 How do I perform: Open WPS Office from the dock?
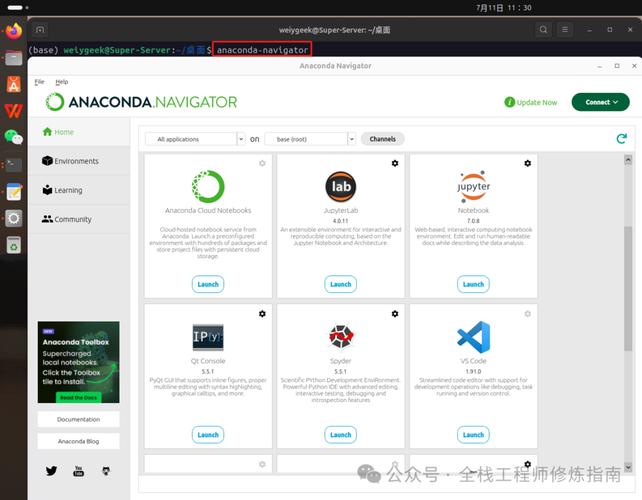[x=14, y=111]
